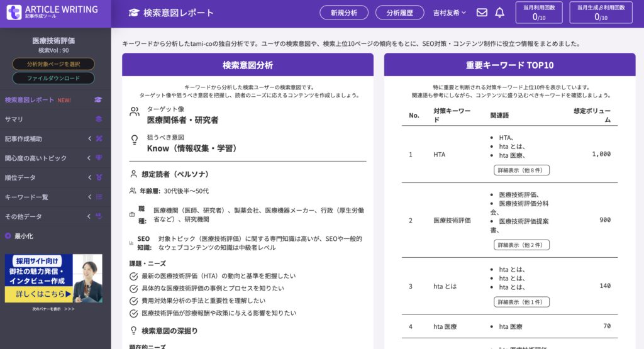Viewport: 644px width, 349px height.
Task: Click the graduation cap icon beside 検索意図レポート in sidebar
Action: 98,99
